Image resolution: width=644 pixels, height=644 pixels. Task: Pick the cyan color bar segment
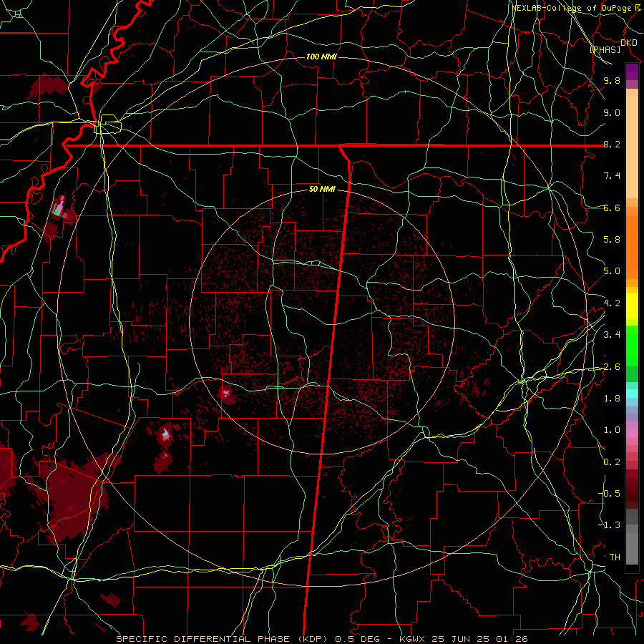point(632,394)
